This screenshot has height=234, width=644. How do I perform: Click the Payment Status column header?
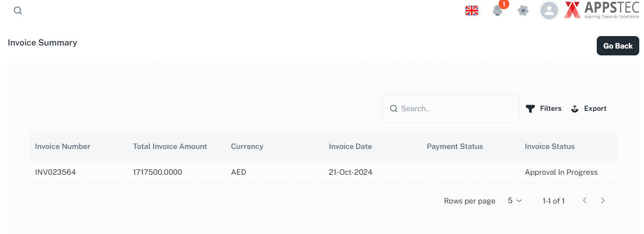[x=455, y=146]
